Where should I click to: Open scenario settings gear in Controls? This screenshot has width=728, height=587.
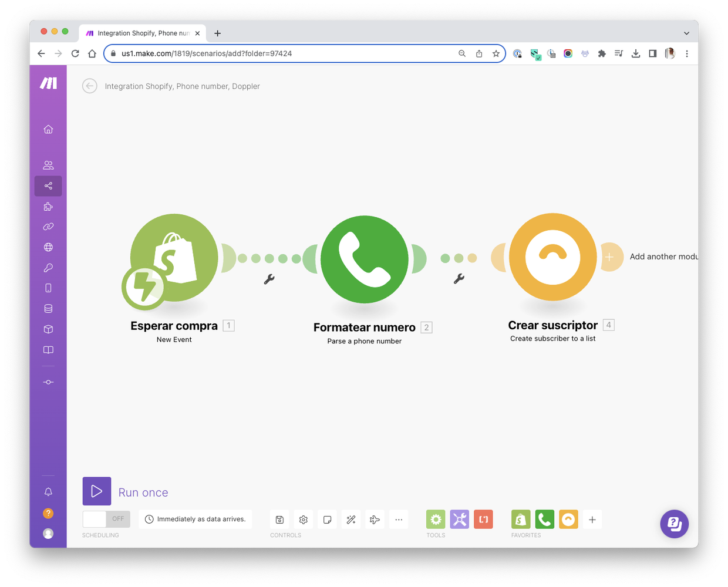pos(304,519)
